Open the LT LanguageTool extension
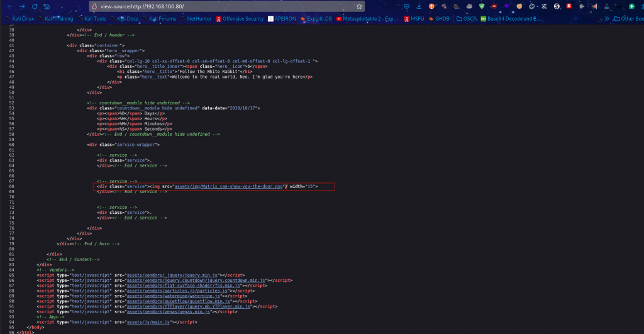The width and height of the screenshot is (644, 334). [544, 6]
